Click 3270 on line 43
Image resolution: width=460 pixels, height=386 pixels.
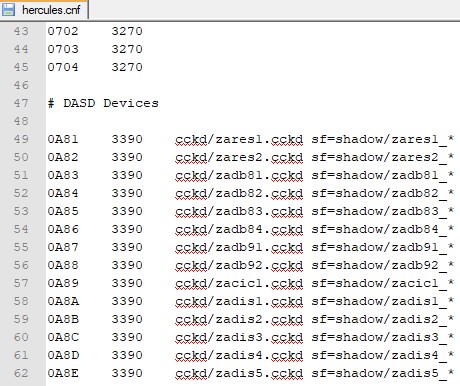coord(127,31)
